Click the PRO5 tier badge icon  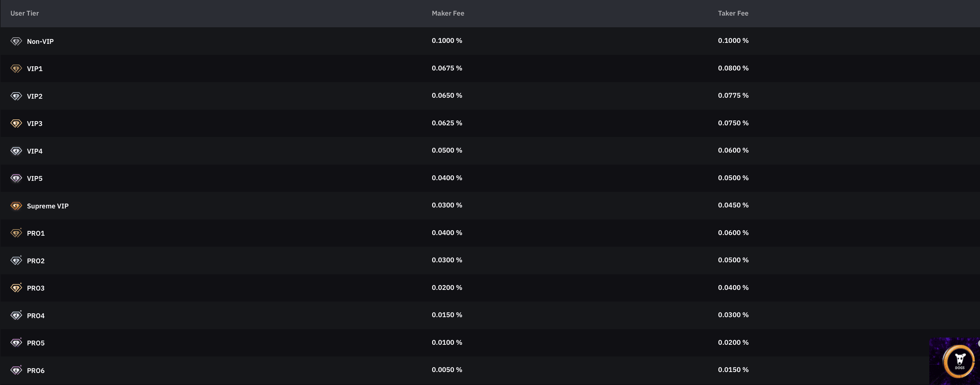(16, 343)
